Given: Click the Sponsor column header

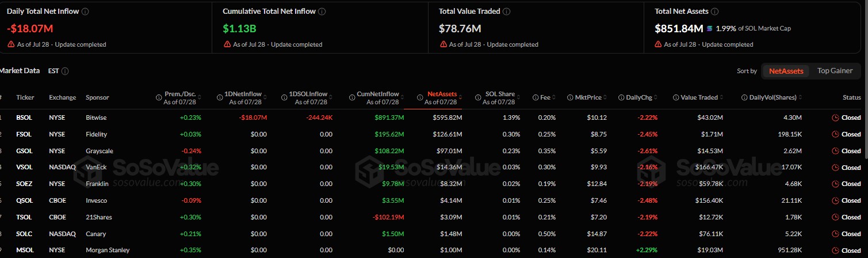Looking at the screenshot, I should [x=97, y=97].
